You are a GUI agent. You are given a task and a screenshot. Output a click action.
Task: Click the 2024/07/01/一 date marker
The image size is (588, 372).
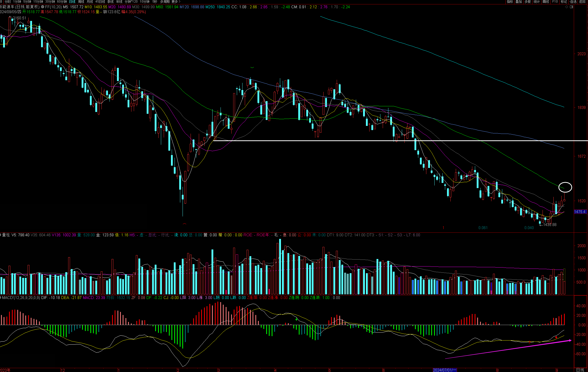point(445,370)
